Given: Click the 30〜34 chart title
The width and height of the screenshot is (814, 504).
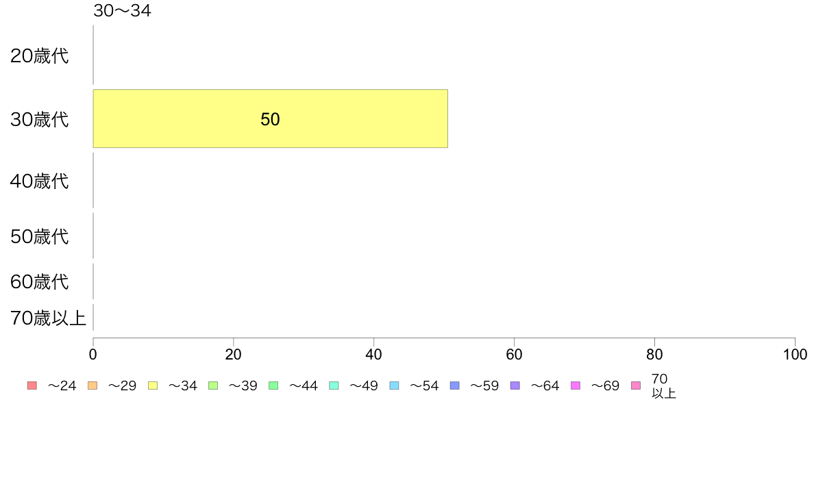Looking at the screenshot, I should pyautogui.click(x=122, y=10).
